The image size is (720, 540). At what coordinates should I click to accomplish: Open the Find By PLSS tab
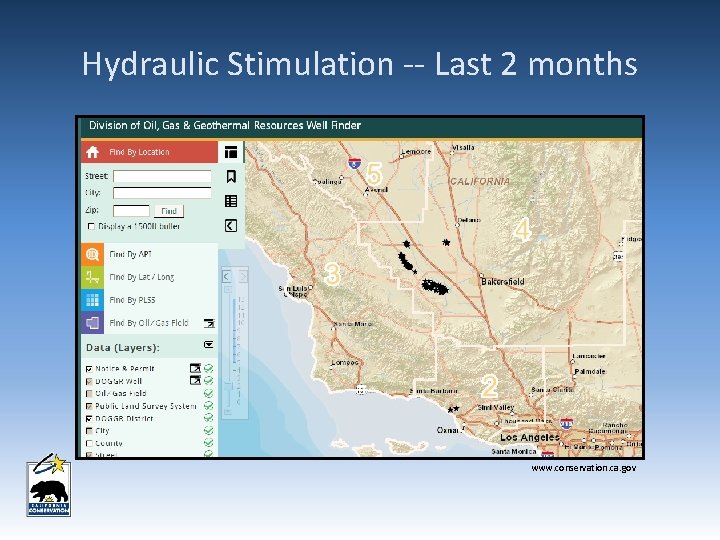click(x=149, y=300)
